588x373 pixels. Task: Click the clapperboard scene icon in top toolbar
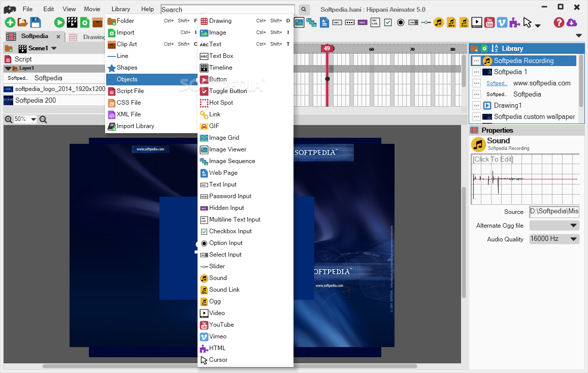pyautogui.click(x=72, y=22)
